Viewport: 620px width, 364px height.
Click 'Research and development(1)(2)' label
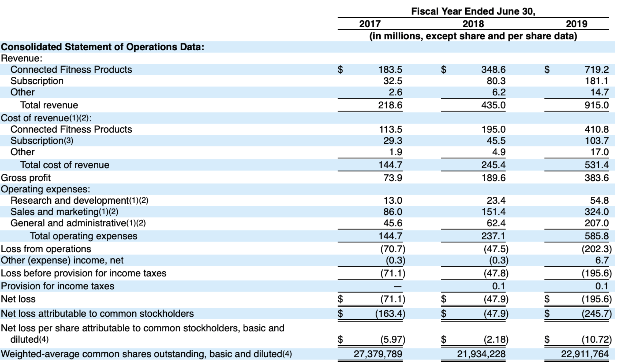[x=80, y=201]
